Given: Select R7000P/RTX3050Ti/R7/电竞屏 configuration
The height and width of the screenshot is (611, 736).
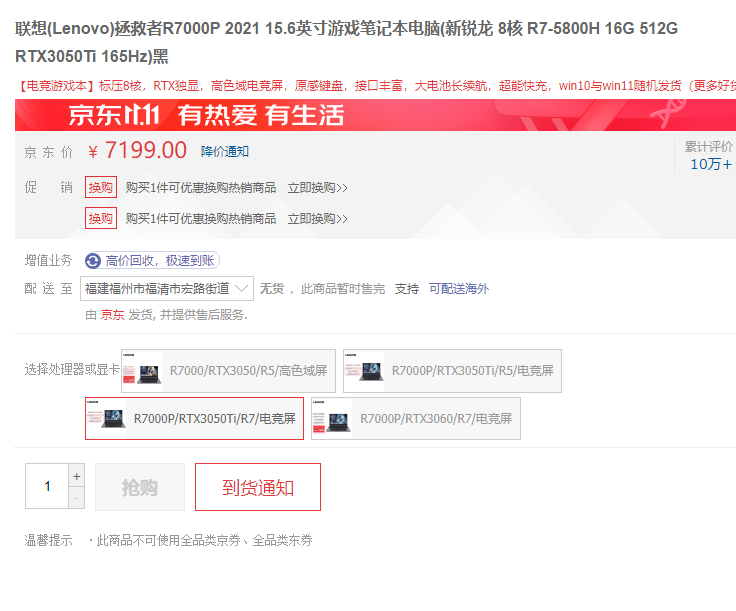Looking at the screenshot, I should point(194,419).
